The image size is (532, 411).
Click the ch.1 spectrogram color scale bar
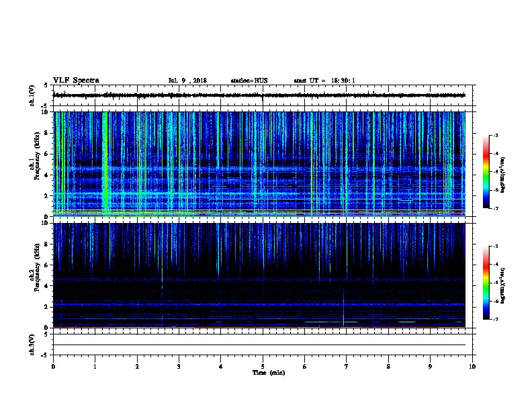tap(486, 172)
